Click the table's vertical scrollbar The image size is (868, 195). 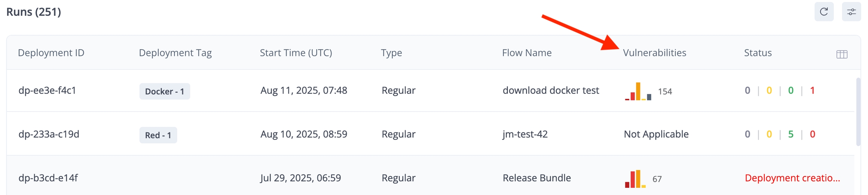tap(858, 112)
